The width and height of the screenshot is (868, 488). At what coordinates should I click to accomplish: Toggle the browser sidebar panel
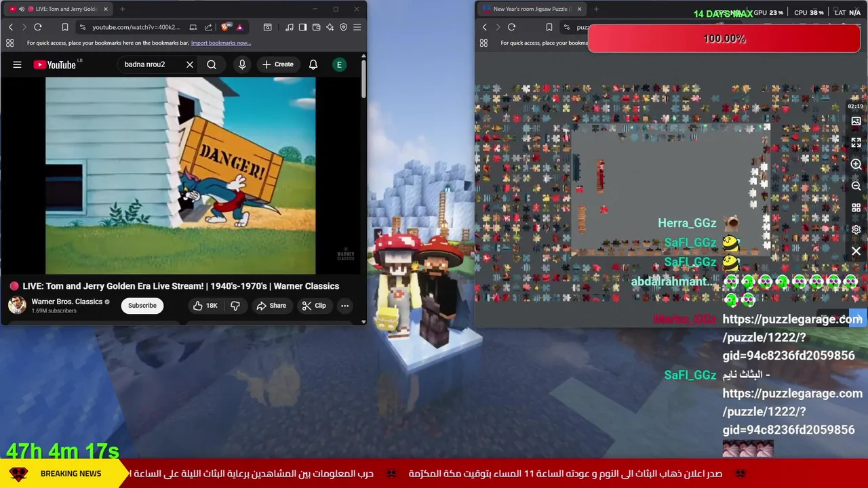[x=302, y=27]
